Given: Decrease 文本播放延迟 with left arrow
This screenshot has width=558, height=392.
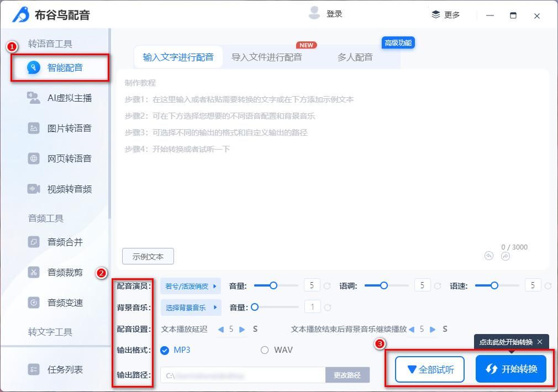Looking at the screenshot, I should tap(220, 330).
